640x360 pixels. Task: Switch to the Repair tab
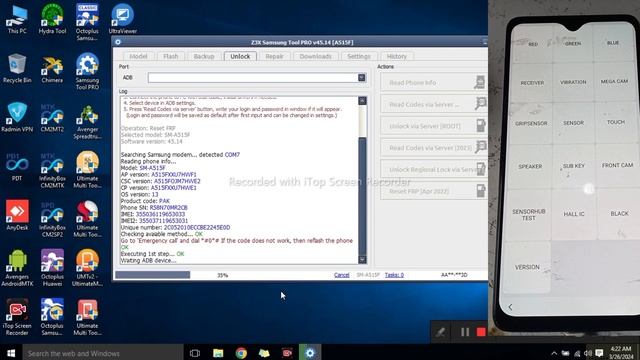pos(274,56)
